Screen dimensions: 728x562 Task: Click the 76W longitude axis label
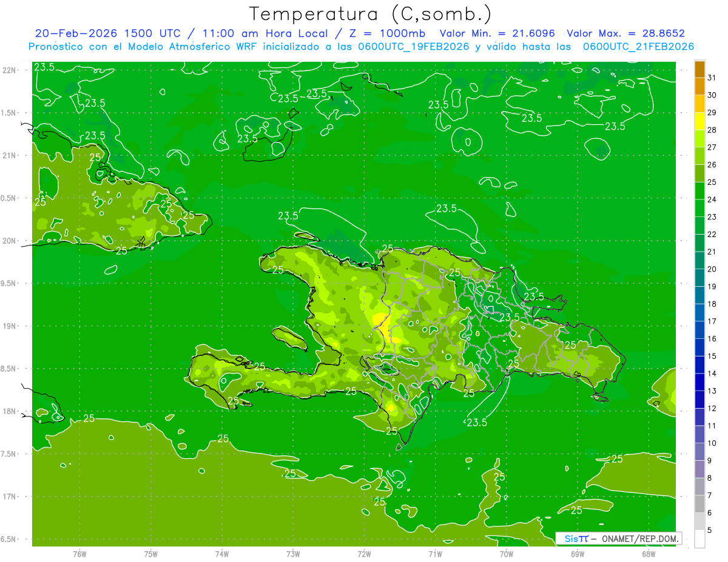tap(79, 554)
